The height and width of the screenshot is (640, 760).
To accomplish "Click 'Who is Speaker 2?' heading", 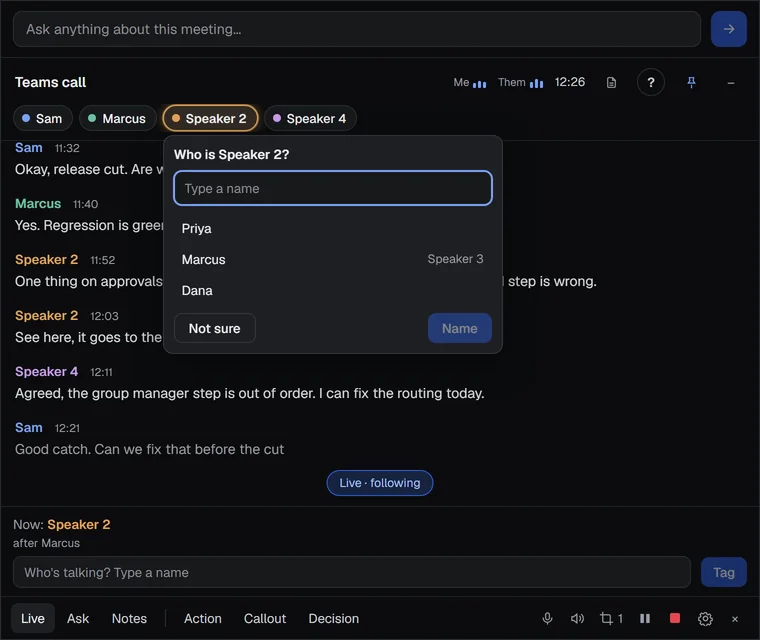I will coord(231,155).
